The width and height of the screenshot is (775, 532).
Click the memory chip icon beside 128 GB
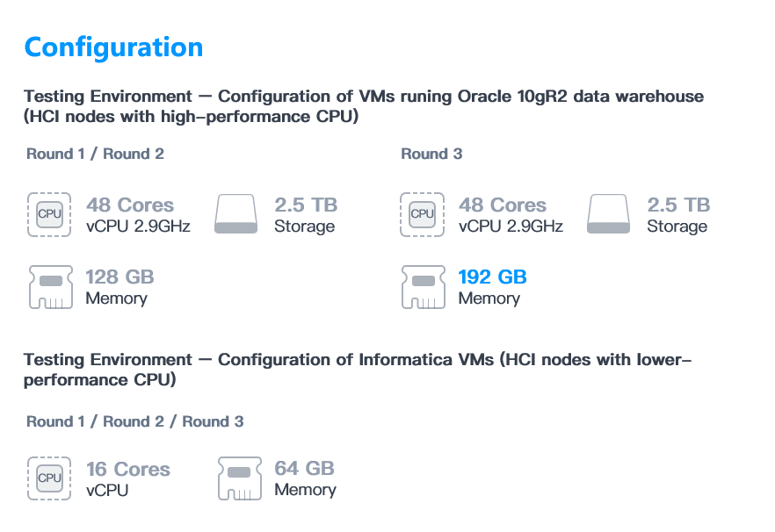pyautogui.click(x=50, y=287)
